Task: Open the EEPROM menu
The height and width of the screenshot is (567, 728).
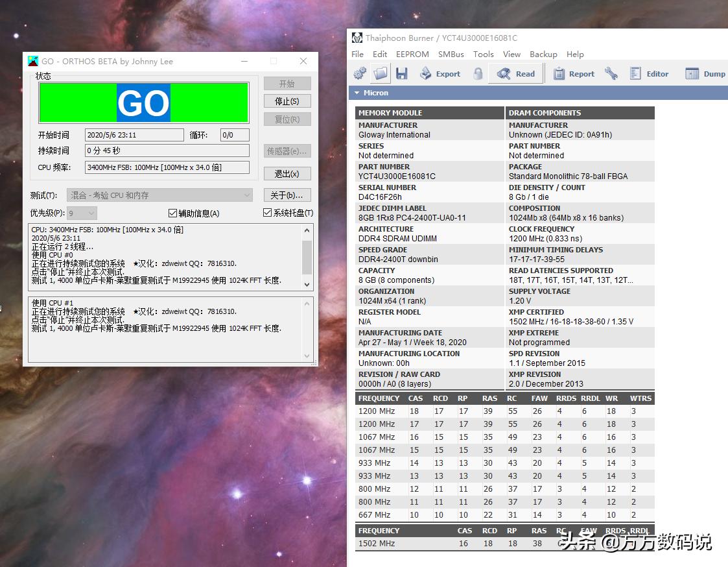Action: (x=412, y=54)
